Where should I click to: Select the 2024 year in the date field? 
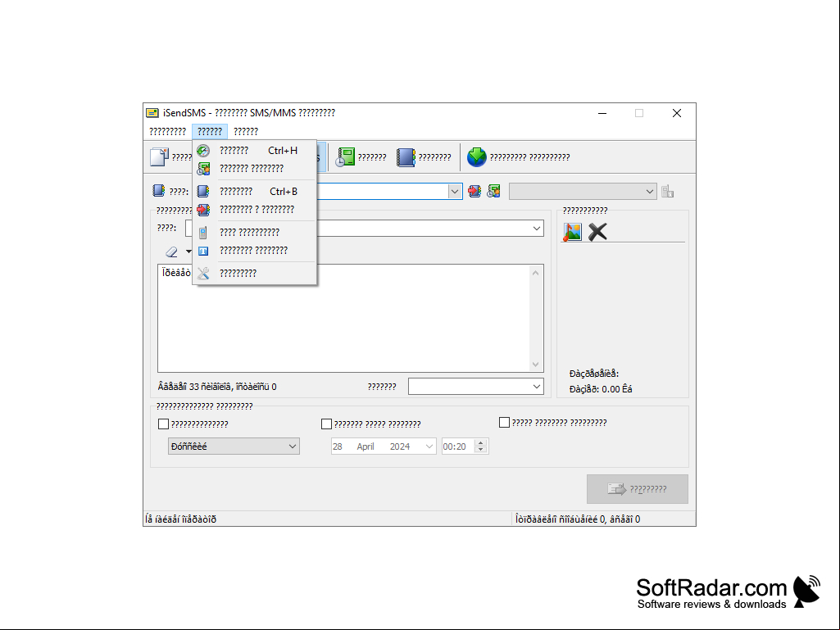[x=400, y=446]
